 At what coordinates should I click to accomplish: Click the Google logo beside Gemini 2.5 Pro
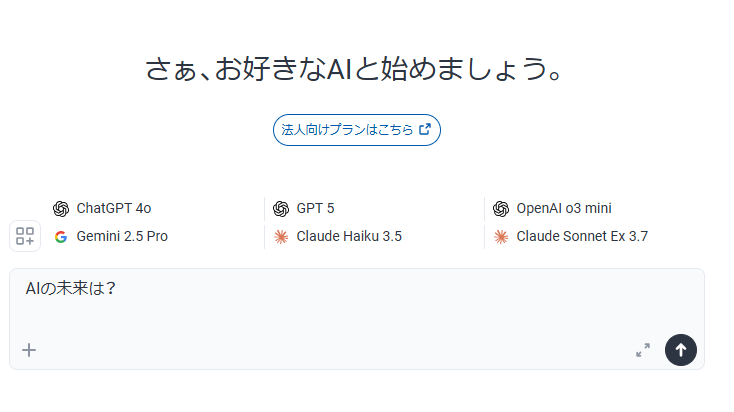61,237
